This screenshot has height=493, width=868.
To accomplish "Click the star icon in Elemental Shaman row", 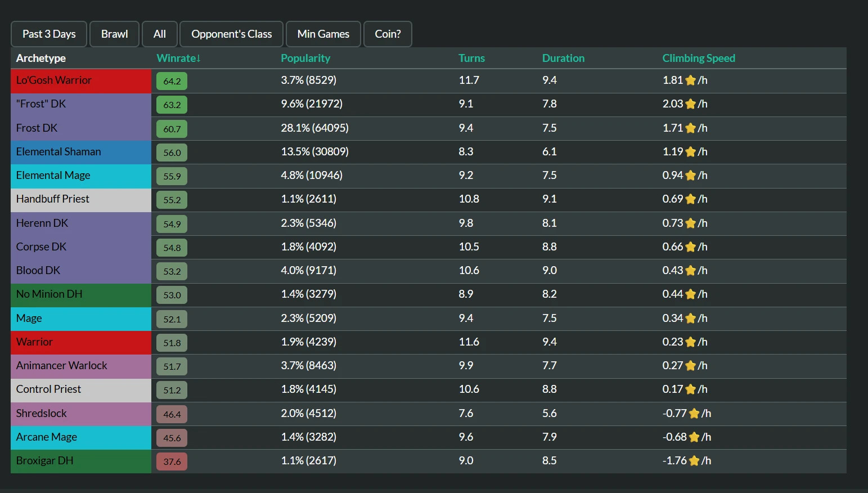I will (x=690, y=152).
